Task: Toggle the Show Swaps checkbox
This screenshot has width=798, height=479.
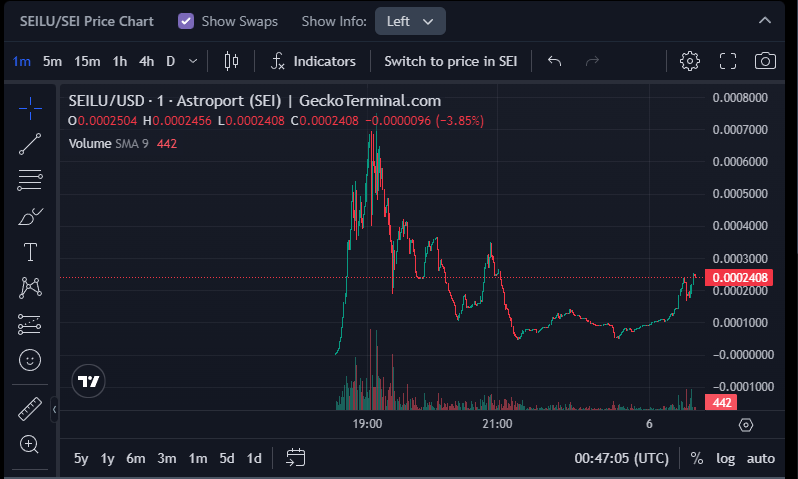Action: pyautogui.click(x=186, y=21)
